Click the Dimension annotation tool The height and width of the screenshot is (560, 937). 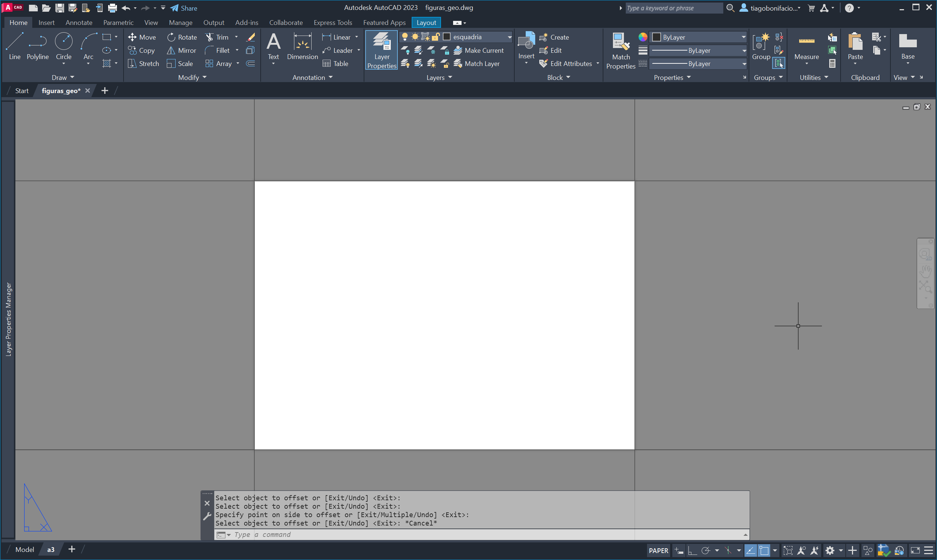[302, 46]
